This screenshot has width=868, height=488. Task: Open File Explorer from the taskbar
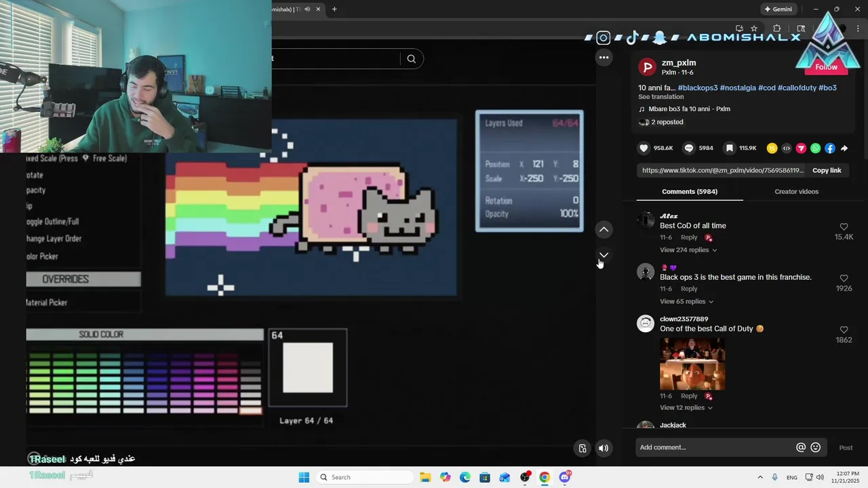pyautogui.click(x=425, y=477)
